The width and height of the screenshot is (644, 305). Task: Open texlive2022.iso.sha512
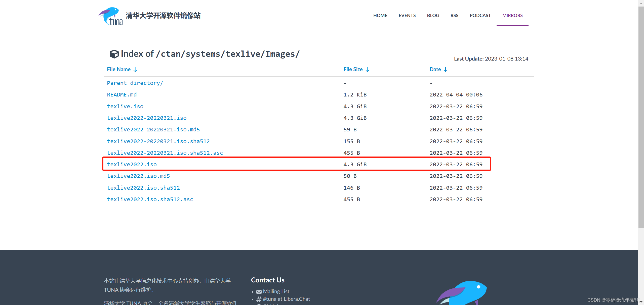[x=143, y=188]
